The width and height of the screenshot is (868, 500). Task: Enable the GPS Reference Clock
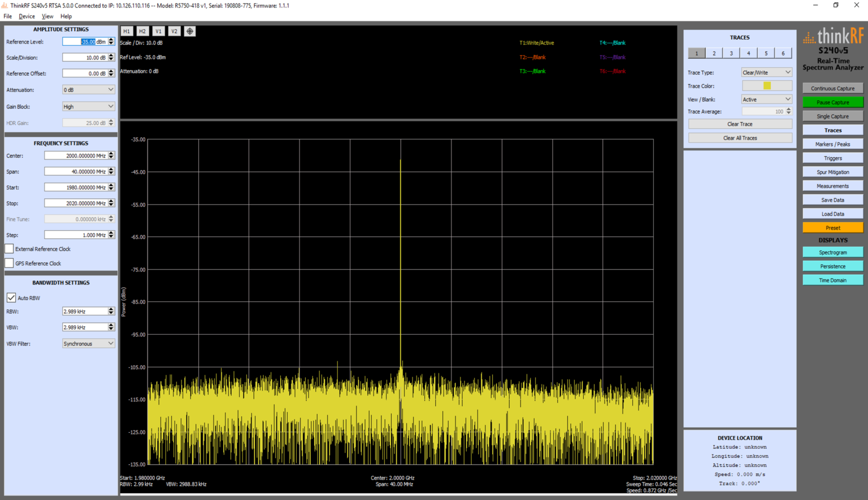9,262
